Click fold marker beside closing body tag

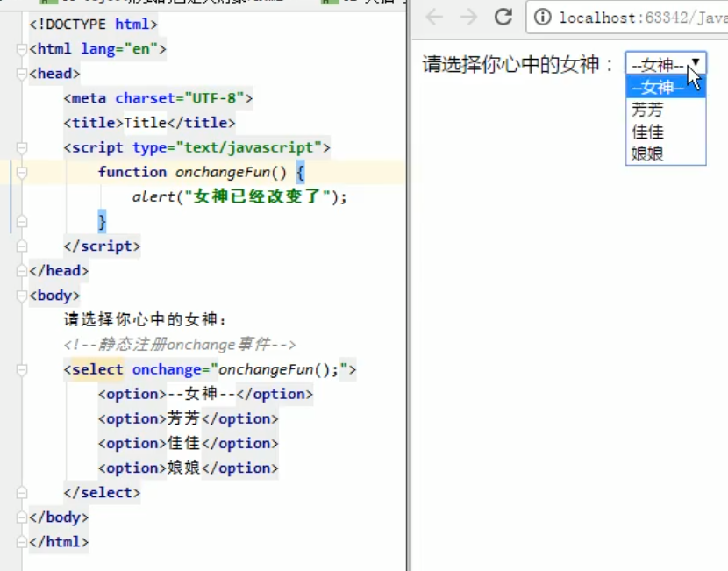[21, 517]
